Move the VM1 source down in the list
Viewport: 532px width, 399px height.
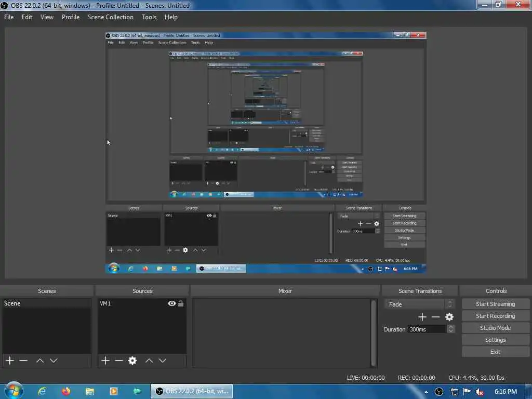(163, 361)
